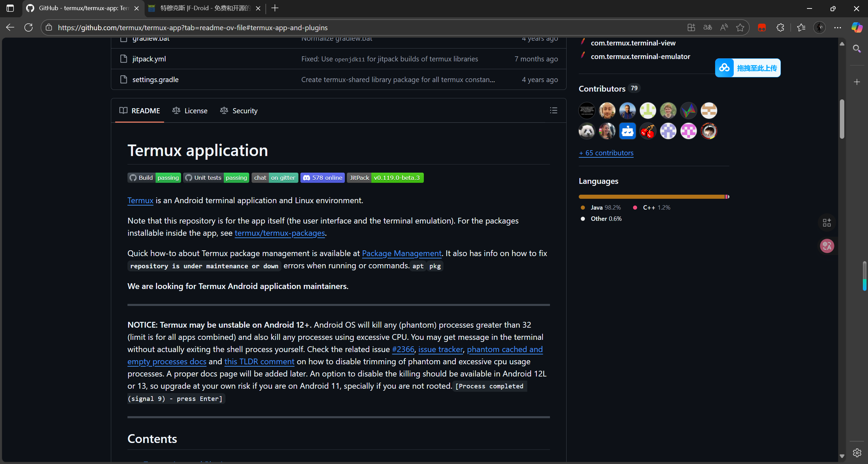This screenshot has height=464, width=868.
Task: Click the sidebar settings gear icon
Action: click(x=857, y=452)
